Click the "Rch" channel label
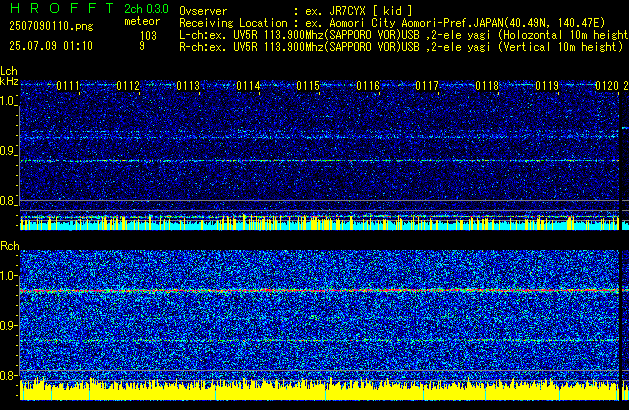This screenshot has width=629, height=410. tap(10, 246)
